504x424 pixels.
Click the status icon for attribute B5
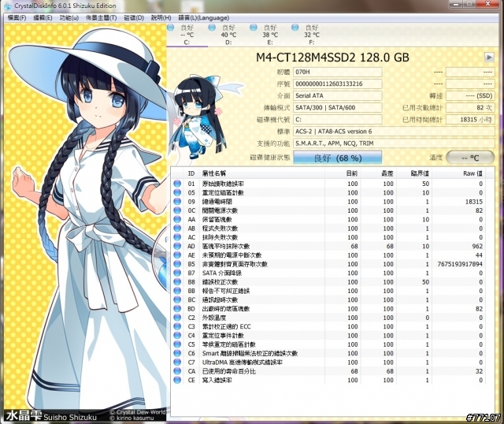(177, 264)
